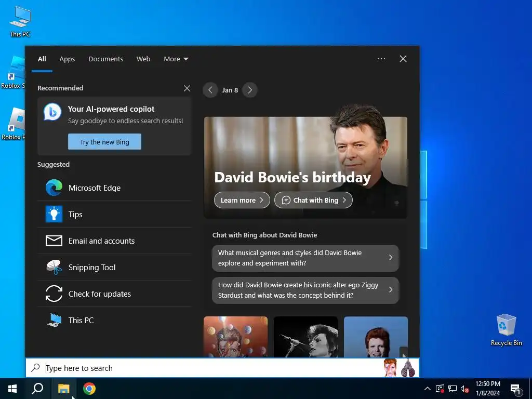Open the Tips app suggestion
The height and width of the screenshot is (399, 532).
pos(114,214)
